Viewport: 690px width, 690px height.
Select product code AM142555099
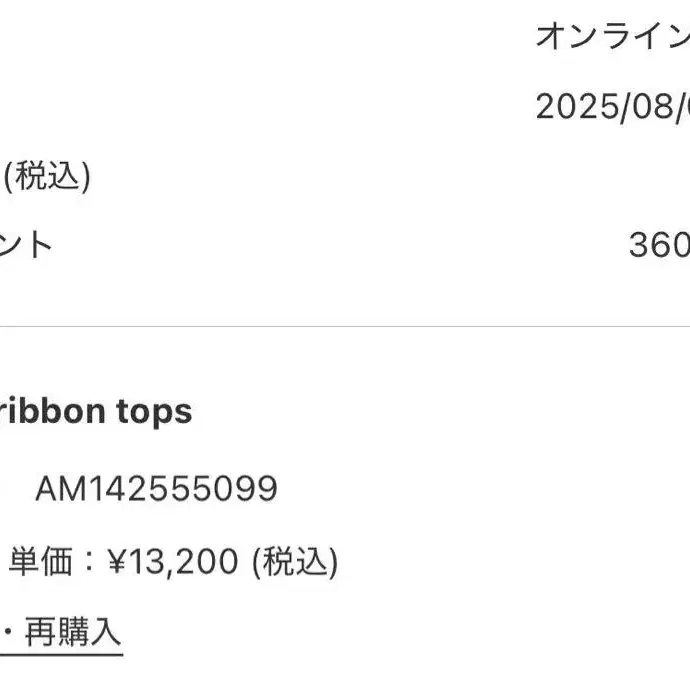156,488
